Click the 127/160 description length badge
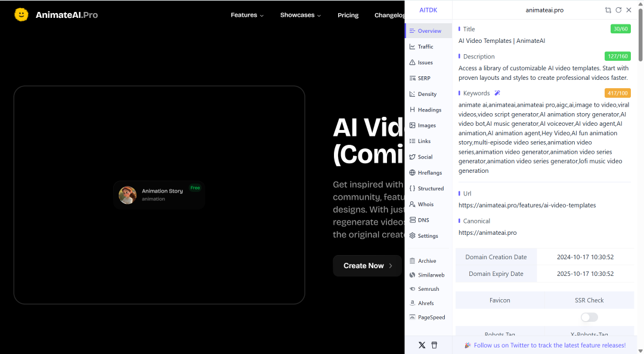Screen dimensions: 644x354 pyautogui.click(x=617, y=56)
